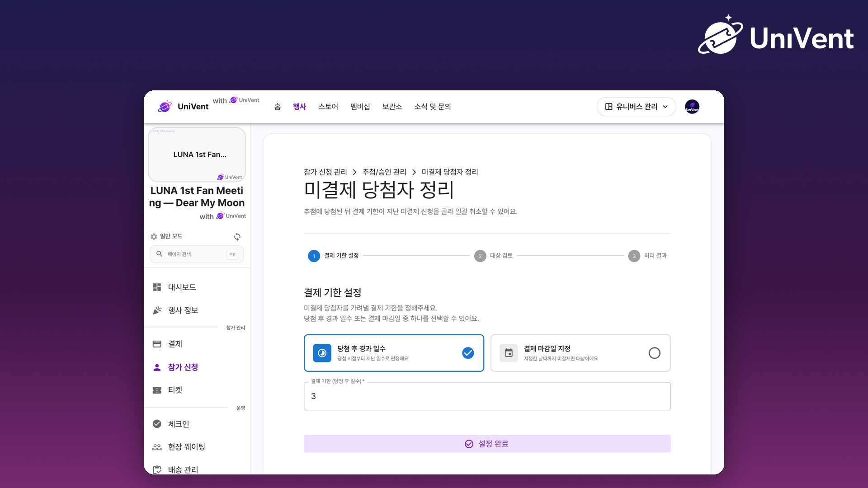This screenshot has width=868, height=488.
Task: Open the 유니버스 관리 dropdown
Action: (x=636, y=107)
